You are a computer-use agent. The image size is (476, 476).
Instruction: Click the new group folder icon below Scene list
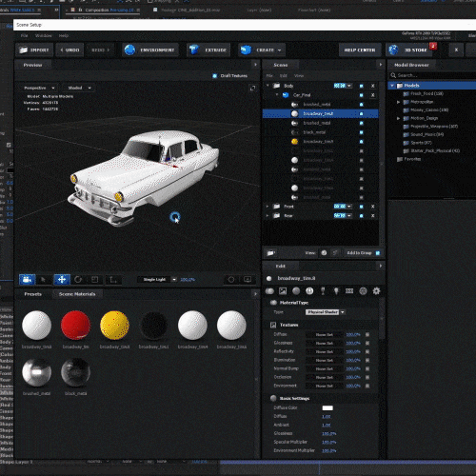[270, 253]
